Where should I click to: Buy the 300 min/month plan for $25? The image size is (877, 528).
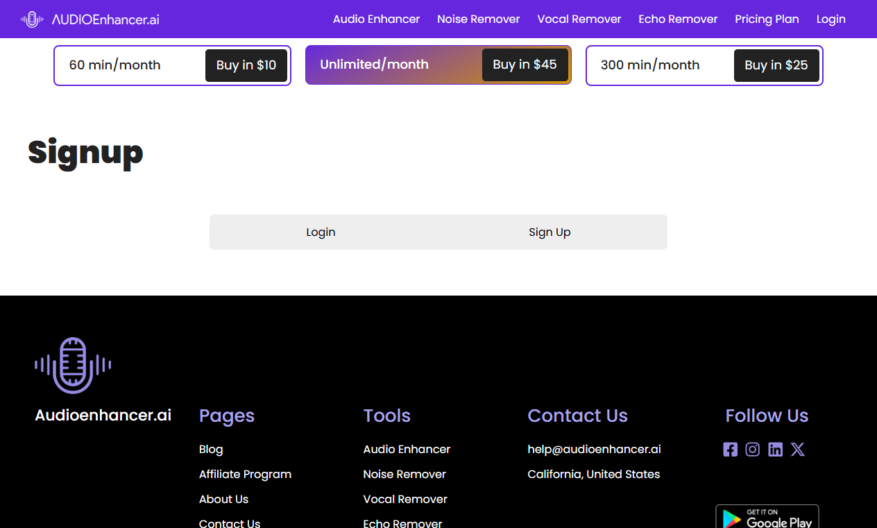coord(776,65)
